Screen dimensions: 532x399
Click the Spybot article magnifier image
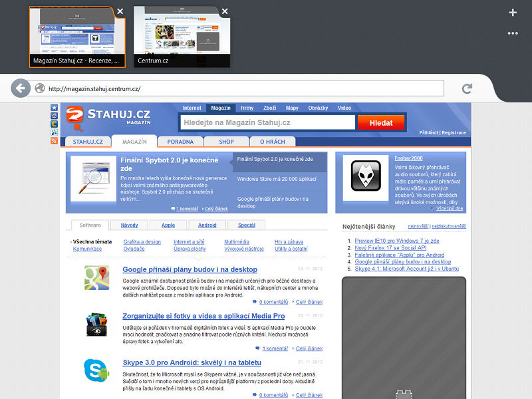[93, 178]
